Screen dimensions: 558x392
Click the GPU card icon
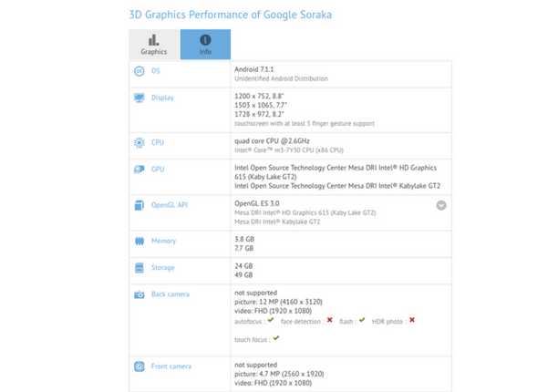pos(139,170)
